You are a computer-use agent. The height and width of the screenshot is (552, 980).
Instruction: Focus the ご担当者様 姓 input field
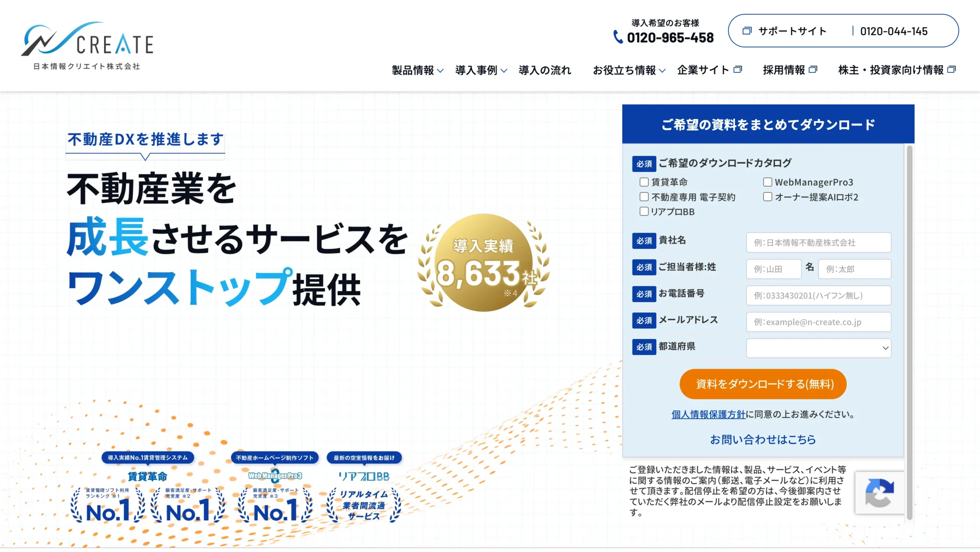pyautogui.click(x=774, y=269)
